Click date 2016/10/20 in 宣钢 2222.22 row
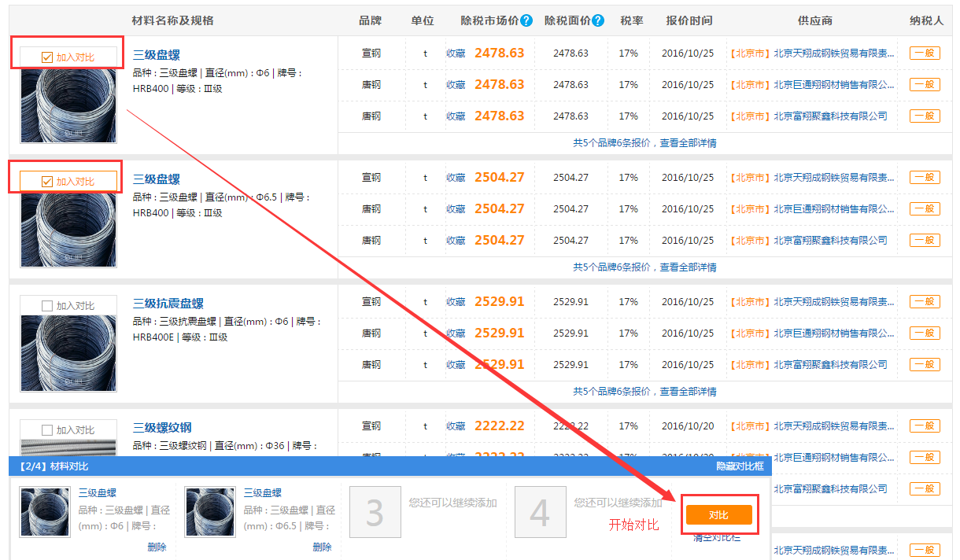The image size is (960, 560). click(x=688, y=426)
